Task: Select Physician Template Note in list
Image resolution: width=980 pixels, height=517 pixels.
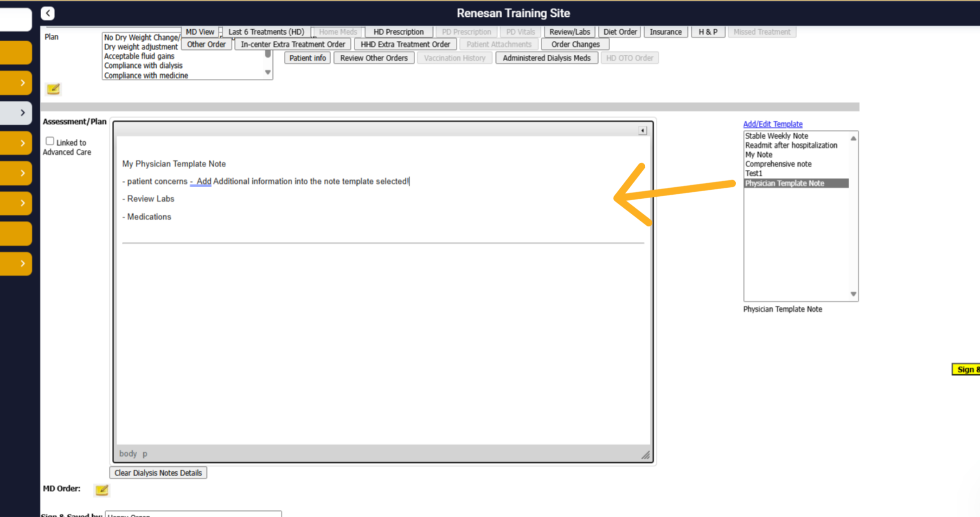Action: pos(796,183)
